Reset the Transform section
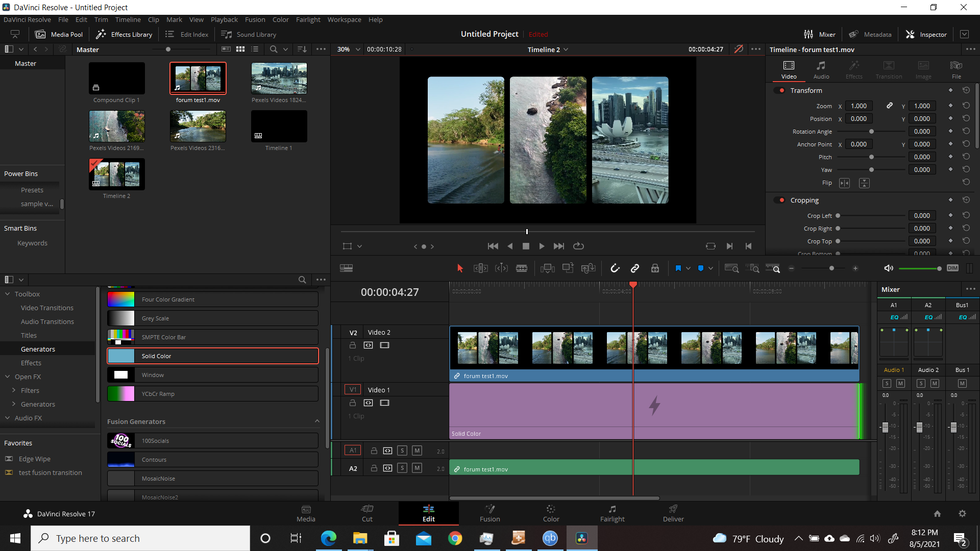This screenshot has width=980, height=551. point(966,90)
